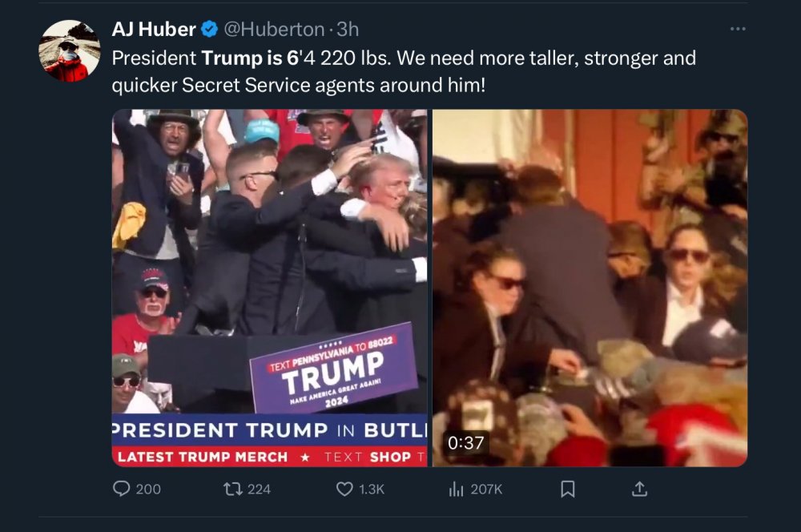Click the 1.3K likes count
Screen dimensions: 801x532
tap(372, 490)
